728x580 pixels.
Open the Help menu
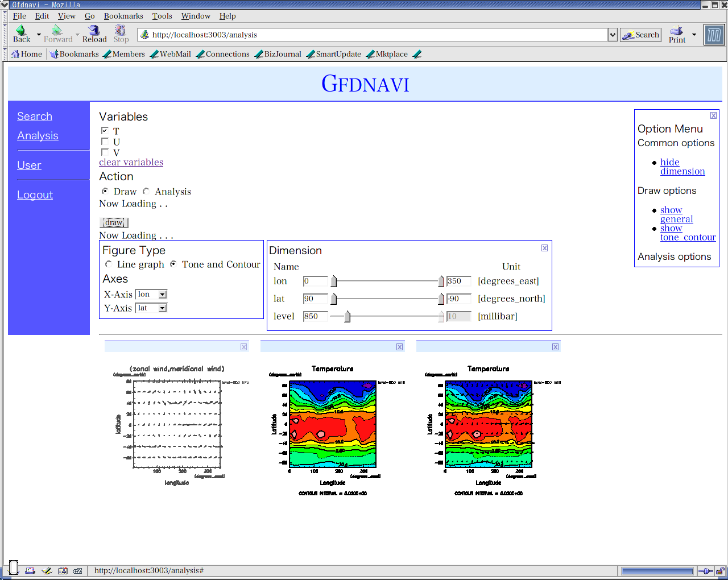pos(227,16)
